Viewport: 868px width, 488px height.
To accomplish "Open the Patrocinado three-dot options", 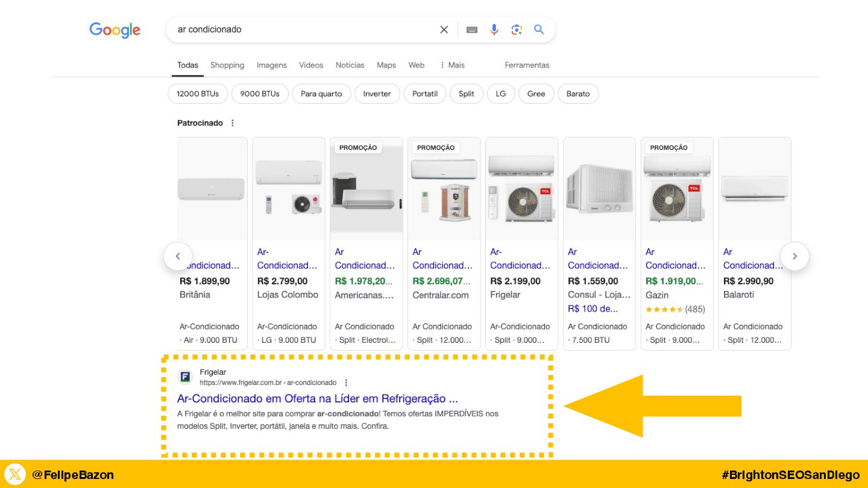I will [x=233, y=123].
